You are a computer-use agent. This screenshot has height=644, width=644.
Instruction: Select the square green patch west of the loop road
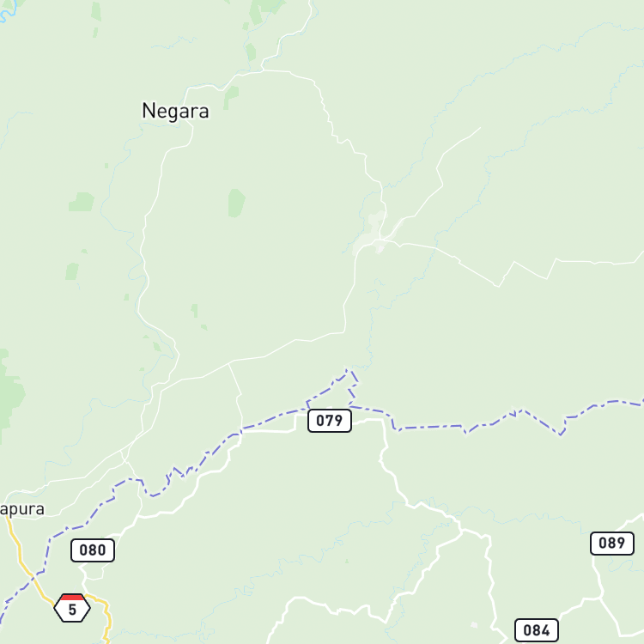click(82, 202)
